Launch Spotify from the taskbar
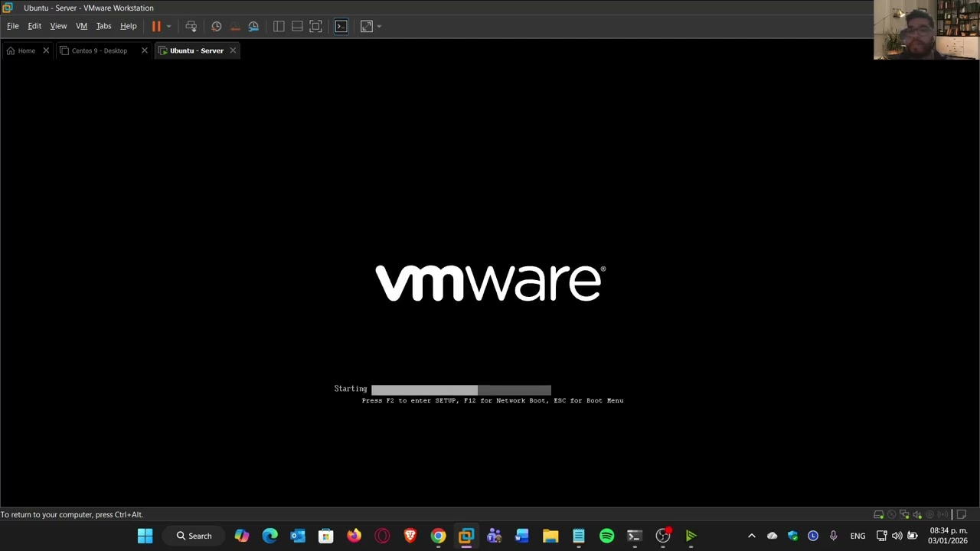 [x=606, y=536]
